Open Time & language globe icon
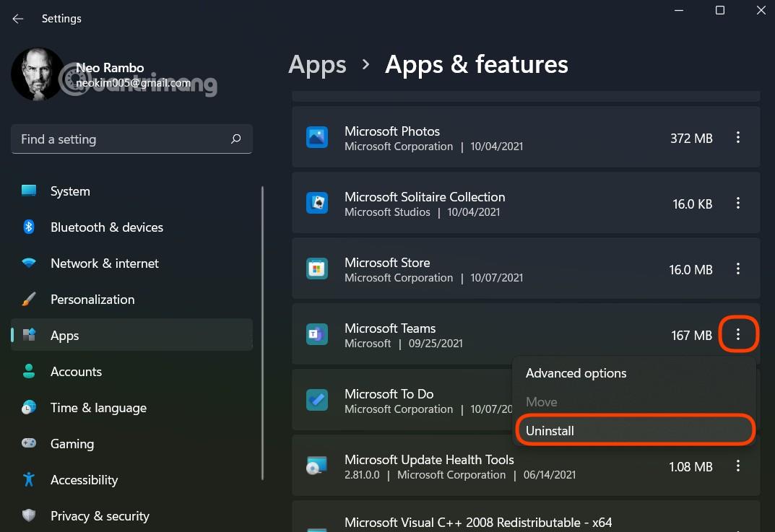Image resolution: width=775 pixels, height=532 pixels. click(29, 407)
